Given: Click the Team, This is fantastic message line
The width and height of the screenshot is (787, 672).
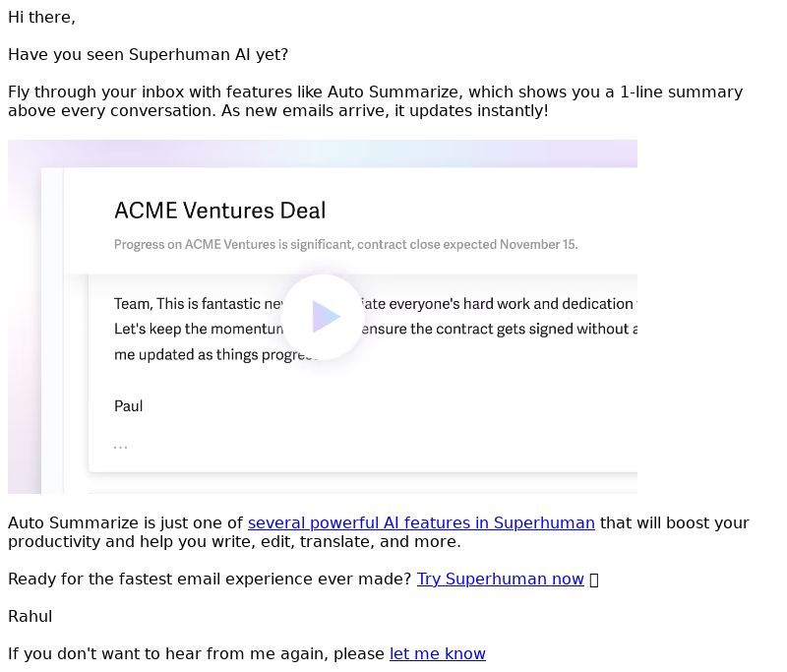Looking at the screenshot, I should (376, 304).
